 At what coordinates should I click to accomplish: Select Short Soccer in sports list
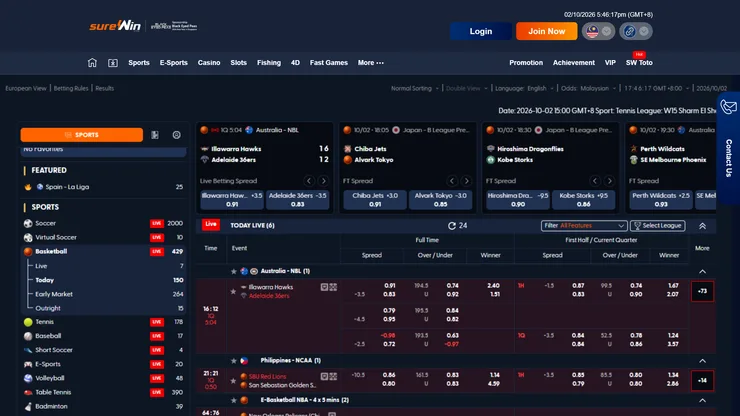(103, 350)
